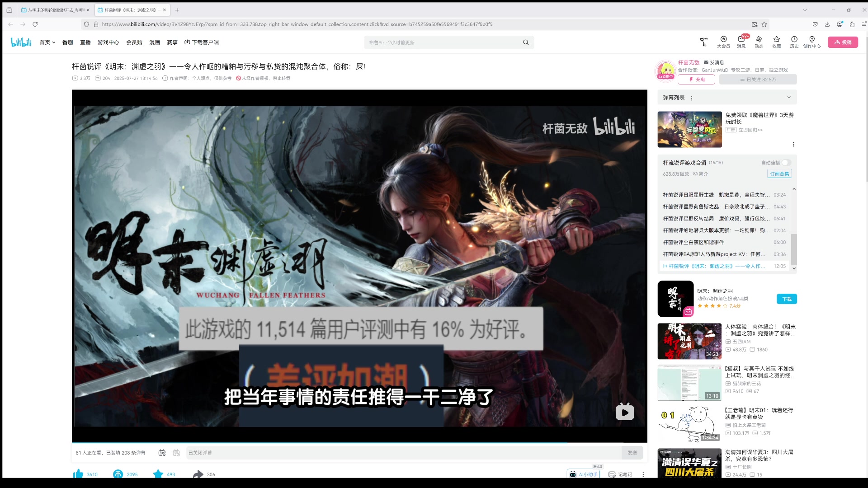Image resolution: width=868 pixels, height=488 pixels.
Task: Share the video with arrow icon 306
Action: coord(198,474)
